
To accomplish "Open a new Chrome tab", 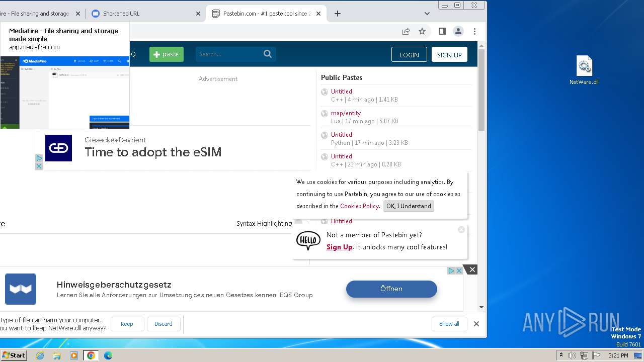I will pos(338,14).
